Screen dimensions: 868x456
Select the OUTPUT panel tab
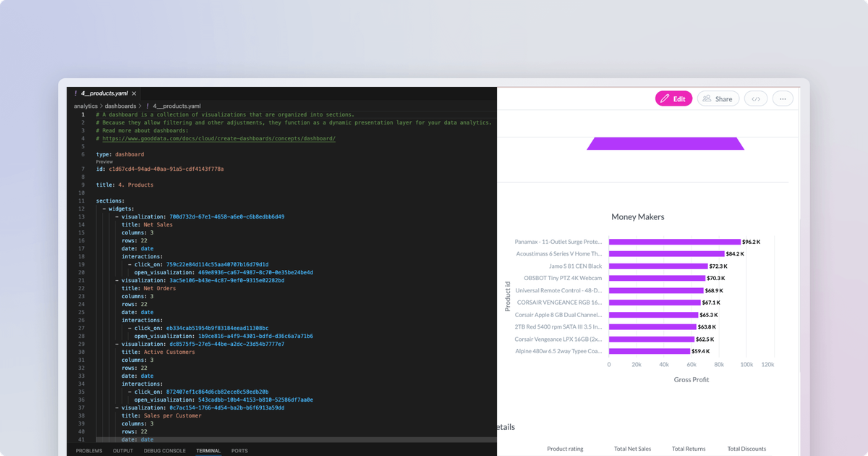coord(123,450)
